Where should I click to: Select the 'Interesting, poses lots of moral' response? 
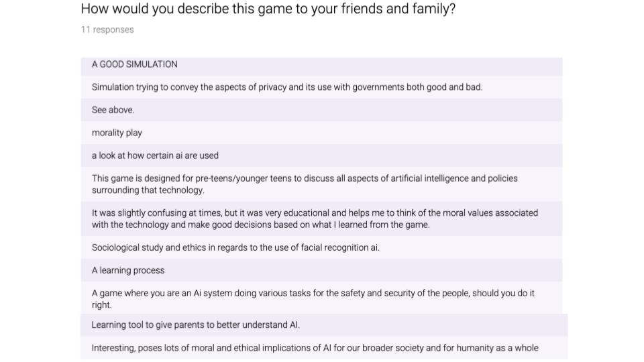[324, 348]
